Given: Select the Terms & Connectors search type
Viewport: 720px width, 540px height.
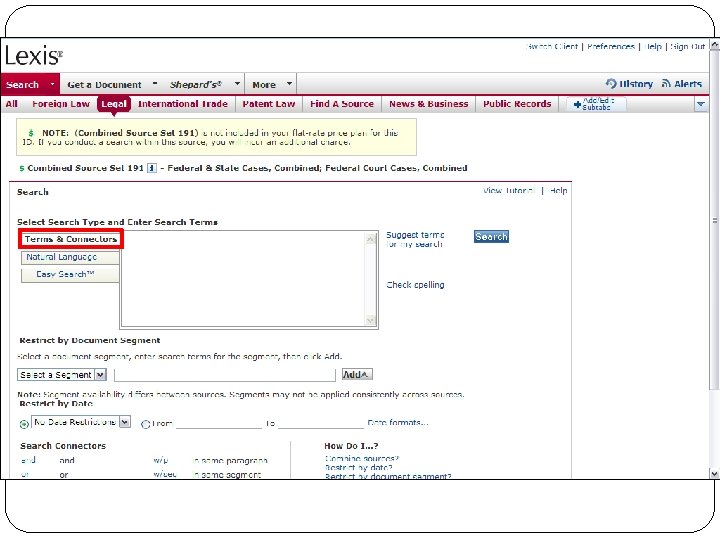Looking at the screenshot, I should (x=71, y=239).
